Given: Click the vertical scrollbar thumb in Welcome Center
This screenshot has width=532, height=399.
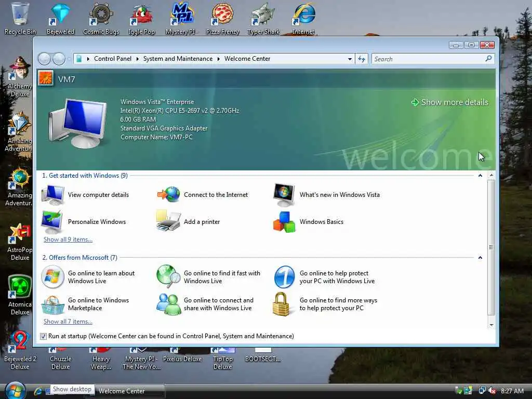Looking at the screenshot, I should click(491, 248).
